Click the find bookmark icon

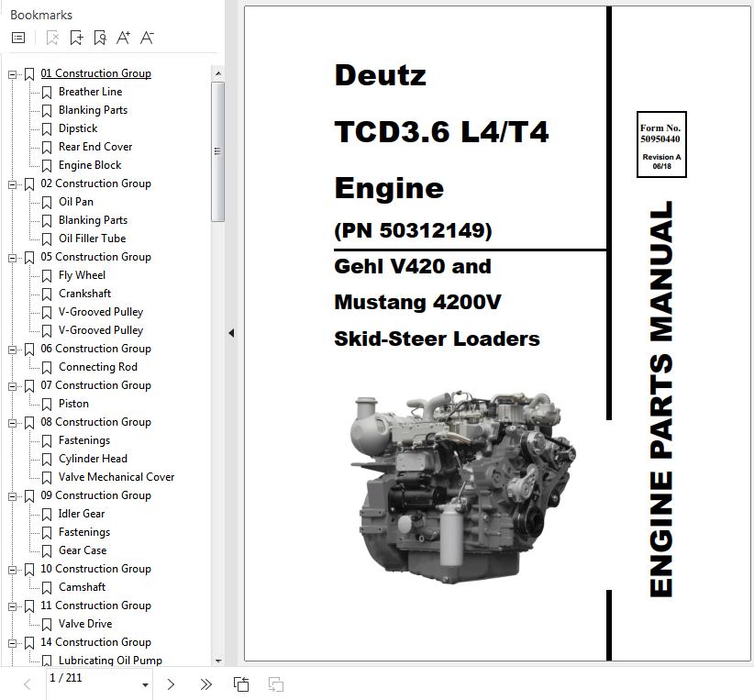click(100, 38)
